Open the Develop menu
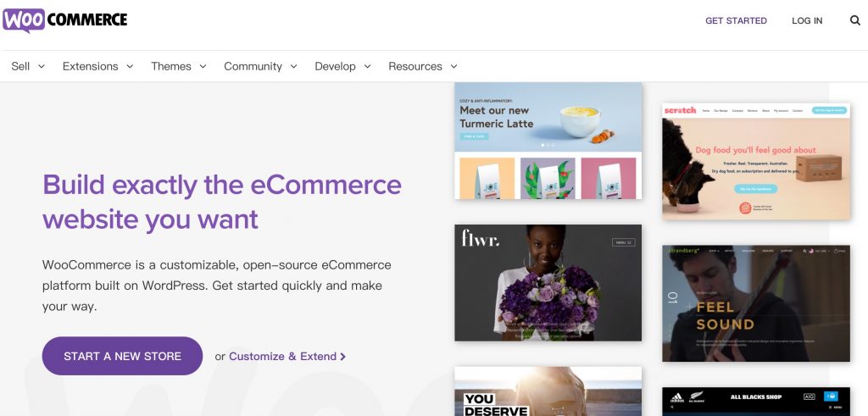Viewport: 868px width, 416px height. click(342, 66)
